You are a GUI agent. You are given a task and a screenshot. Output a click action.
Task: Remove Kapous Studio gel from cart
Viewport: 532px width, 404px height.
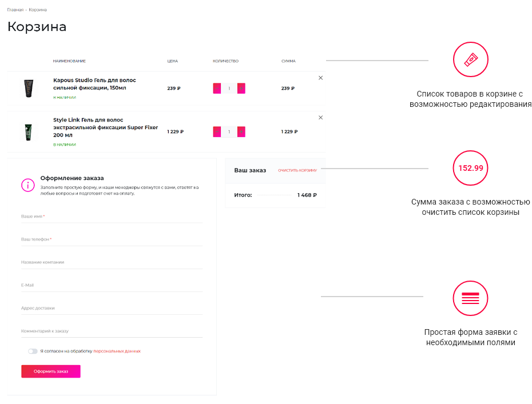[x=320, y=78]
